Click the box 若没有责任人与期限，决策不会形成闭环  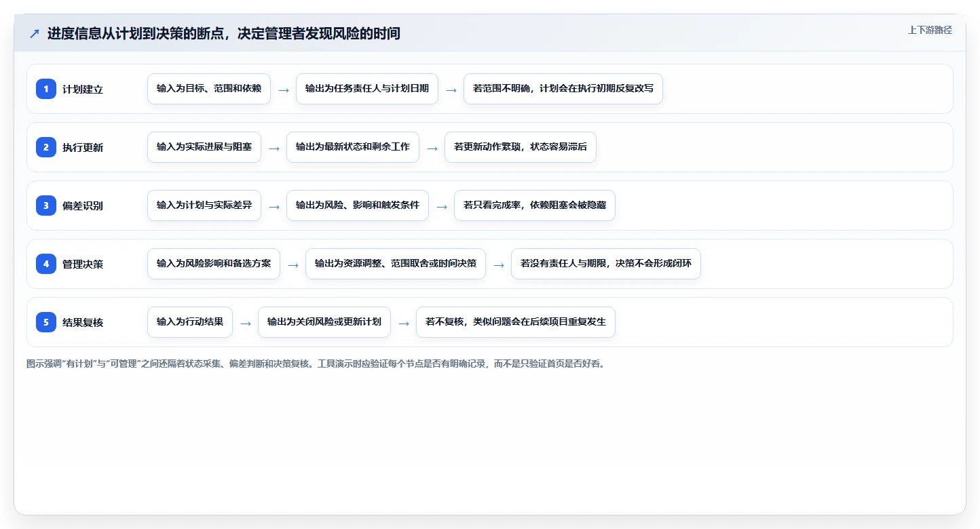606,264
